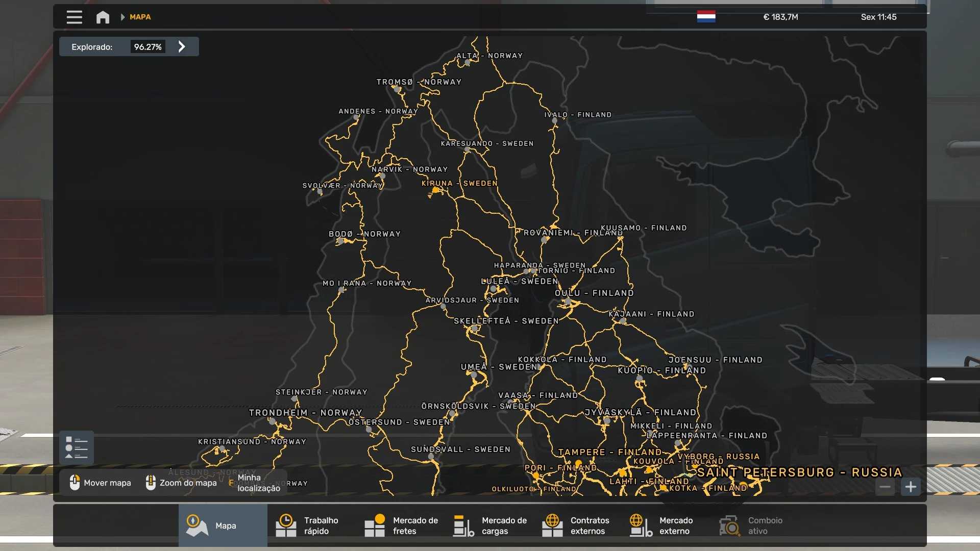Image resolution: width=980 pixels, height=551 pixels.
Task: Click the home icon
Action: 103,17
